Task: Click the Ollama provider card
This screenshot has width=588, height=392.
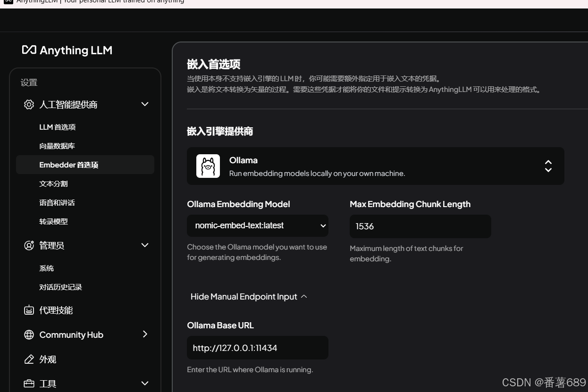Action: pyautogui.click(x=376, y=166)
